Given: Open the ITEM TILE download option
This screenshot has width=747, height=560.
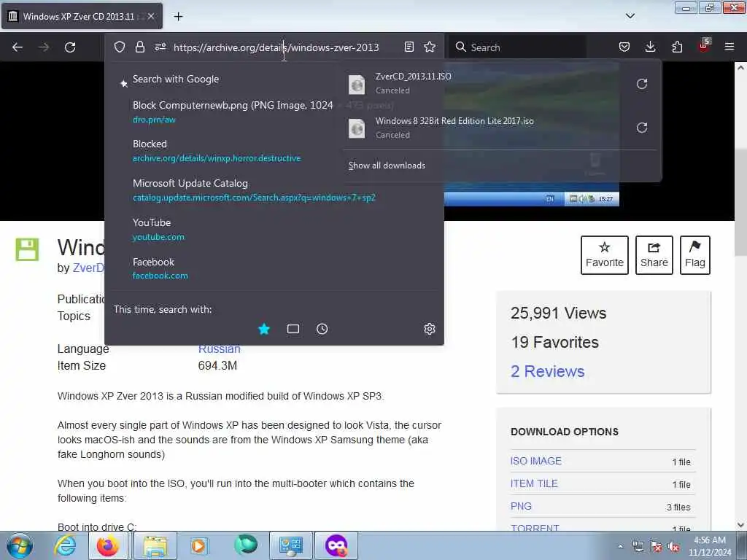Looking at the screenshot, I should point(534,483).
